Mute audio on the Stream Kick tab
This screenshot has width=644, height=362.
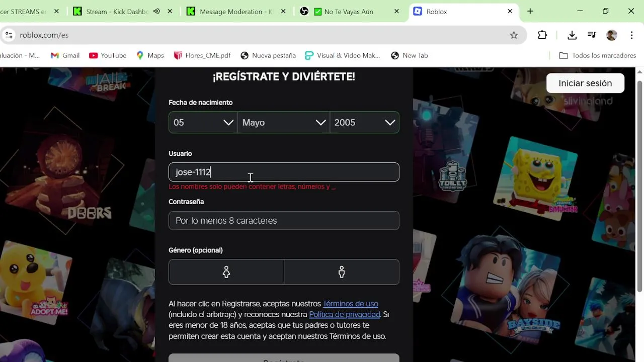[156, 11]
